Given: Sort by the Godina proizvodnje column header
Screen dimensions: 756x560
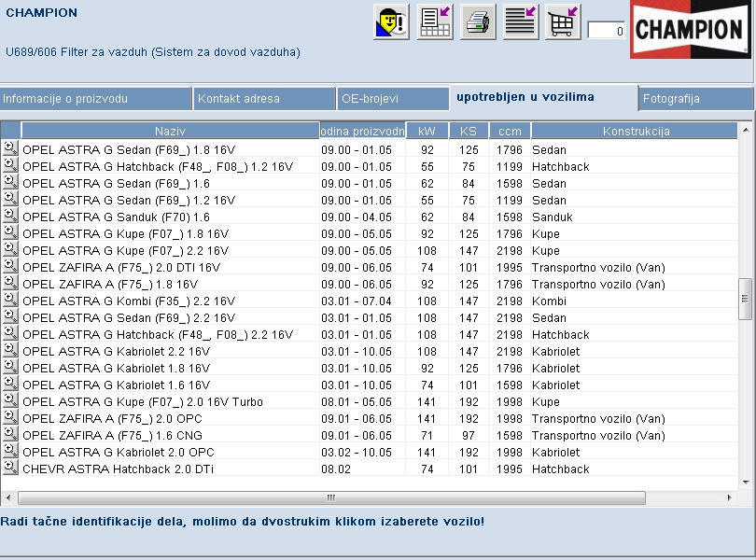Looking at the screenshot, I should click(x=362, y=131).
